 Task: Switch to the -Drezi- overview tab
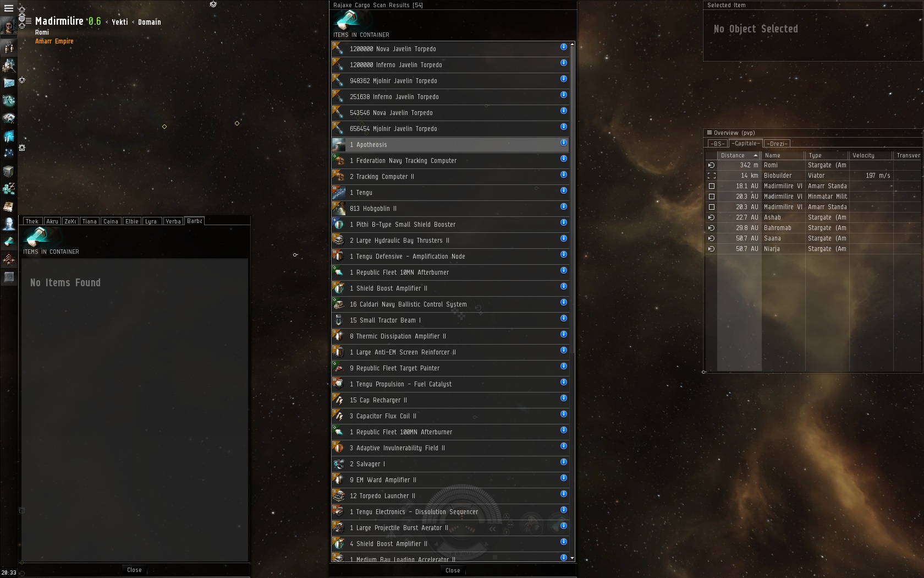(x=777, y=144)
